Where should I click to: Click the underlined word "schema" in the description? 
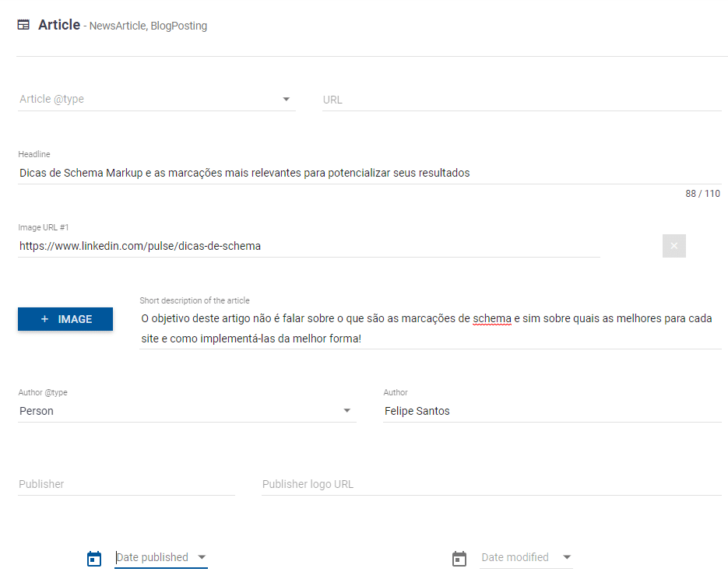[492, 318]
